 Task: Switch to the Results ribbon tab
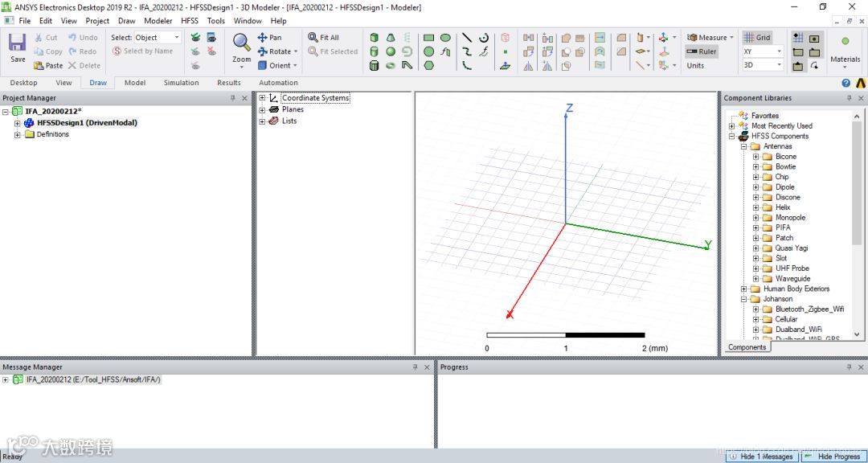(x=228, y=83)
